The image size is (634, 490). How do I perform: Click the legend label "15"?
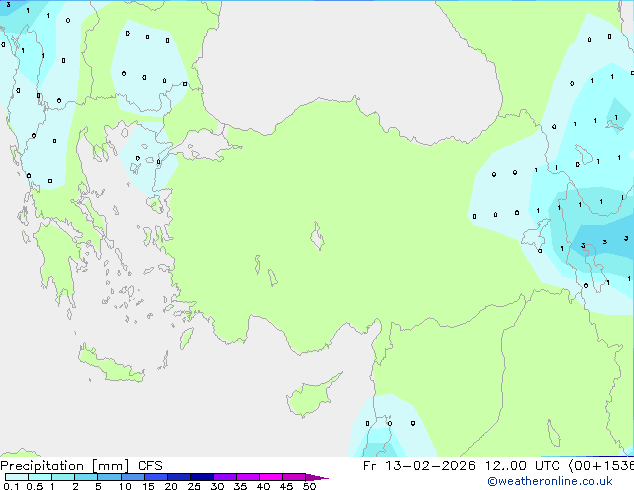coord(148,486)
